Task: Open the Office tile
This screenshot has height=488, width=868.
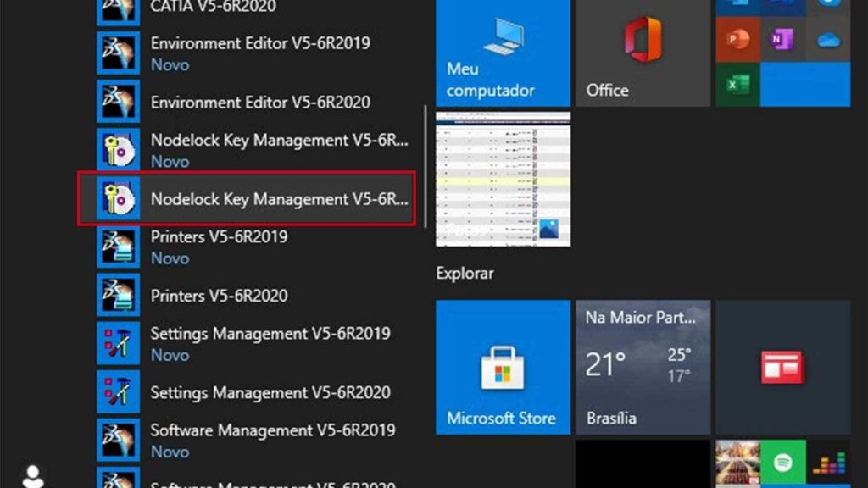Action: click(643, 53)
